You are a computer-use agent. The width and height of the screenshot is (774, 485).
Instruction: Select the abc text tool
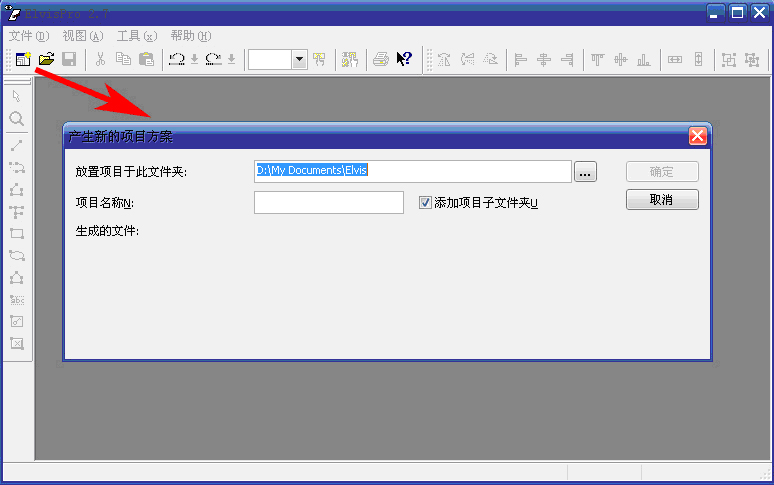pyautogui.click(x=17, y=299)
